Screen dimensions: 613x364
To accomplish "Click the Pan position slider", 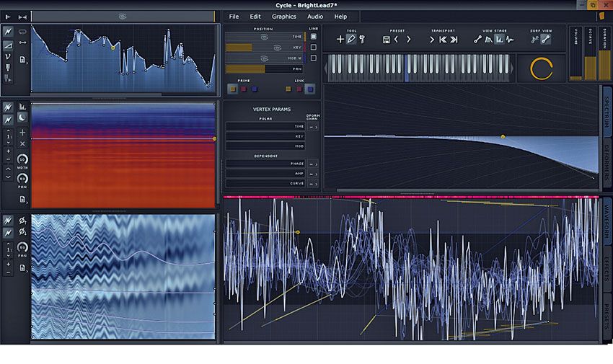I will 265,68.
